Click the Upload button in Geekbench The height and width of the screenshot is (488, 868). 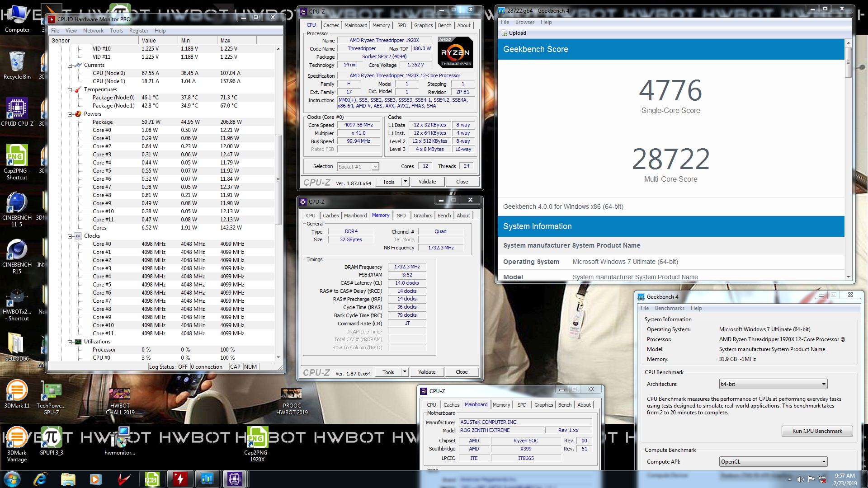(x=514, y=33)
